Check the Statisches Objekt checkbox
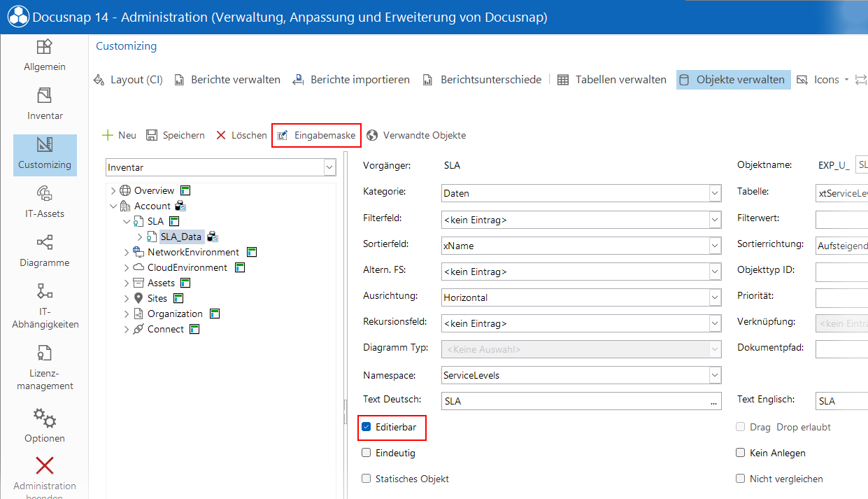Viewport: 868px width, 499px height. coord(366,479)
